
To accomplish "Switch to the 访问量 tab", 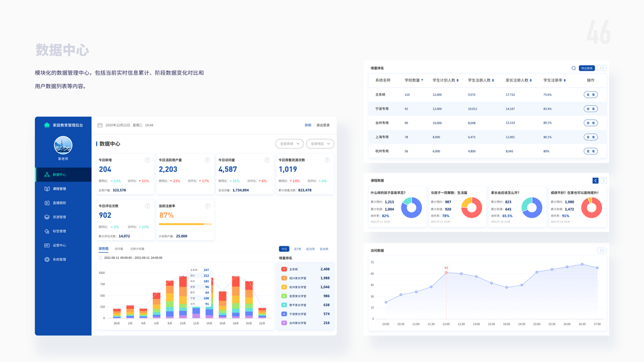I will pyautogui.click(x=119, y=249).
